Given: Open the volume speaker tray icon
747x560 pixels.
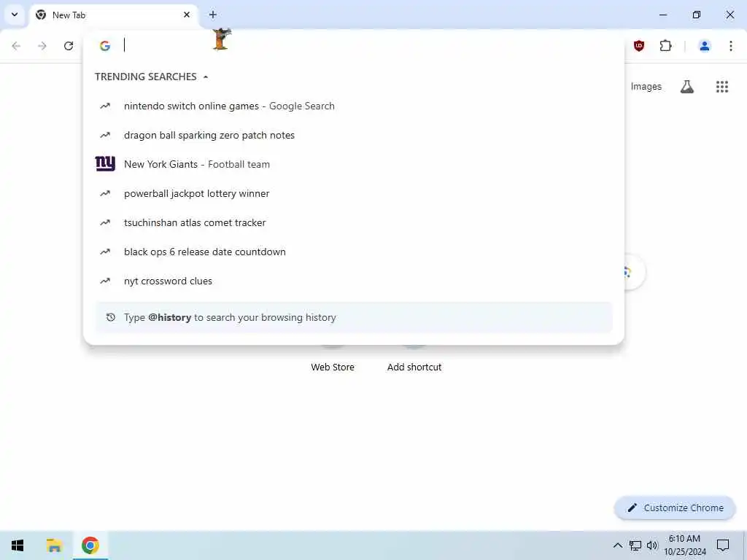Looking at the screenshot, I should (x=651, y=545).
